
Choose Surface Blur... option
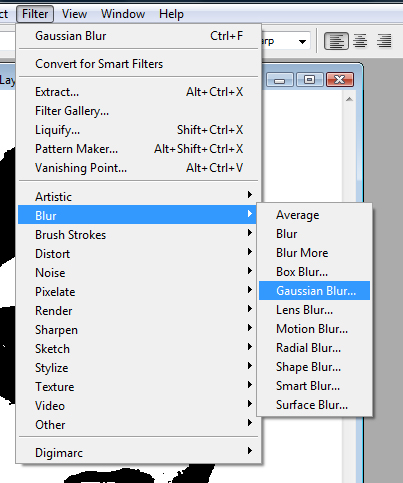pyautogui.click(x=314, y=405)
